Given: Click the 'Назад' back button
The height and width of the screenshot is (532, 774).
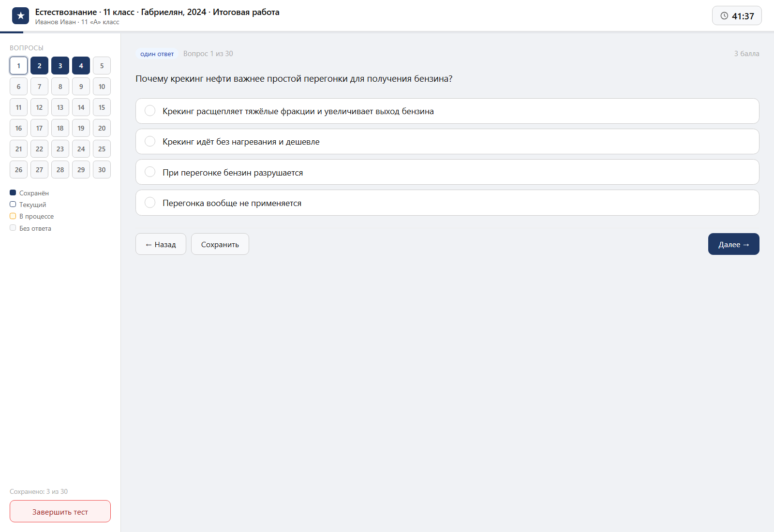Looking at the screenshot, I should pos(161,244).
